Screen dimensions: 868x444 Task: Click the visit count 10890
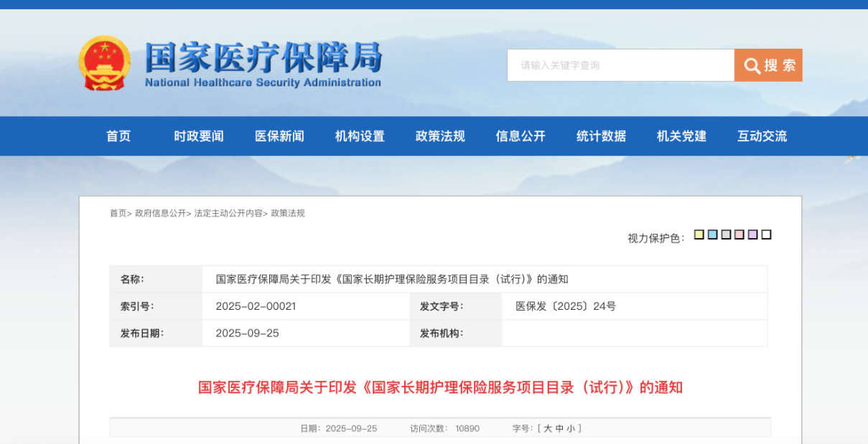click(x=467, y=428)
